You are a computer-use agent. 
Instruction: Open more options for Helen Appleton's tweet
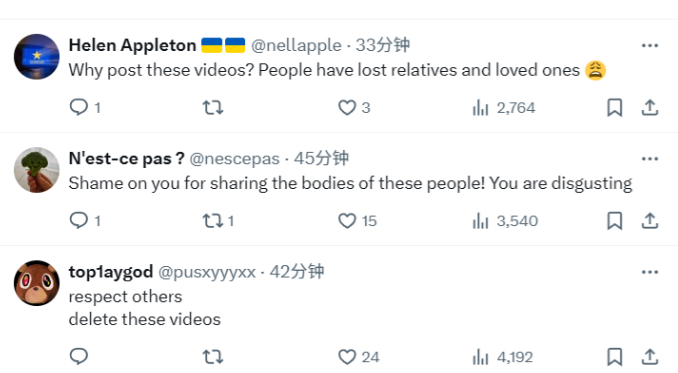[649, 45]
